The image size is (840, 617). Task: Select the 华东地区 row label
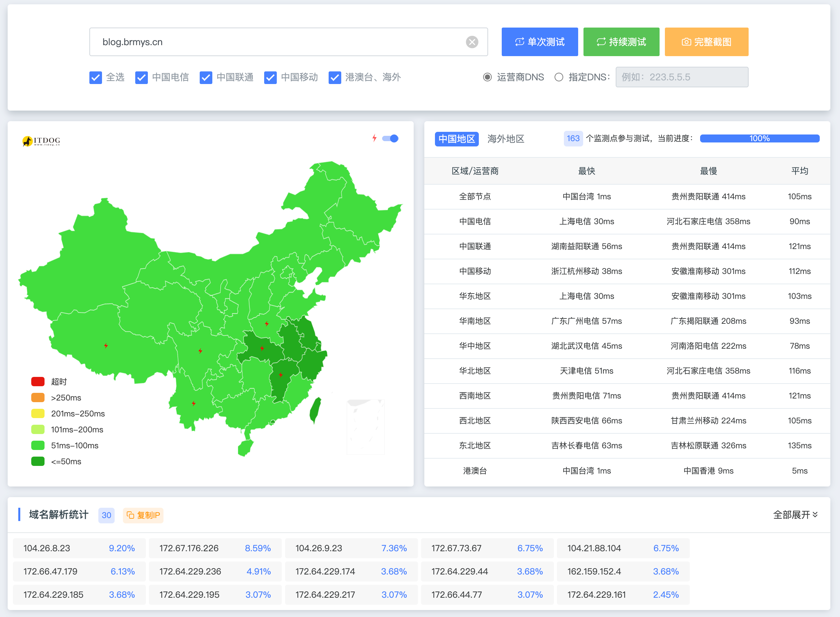coord(475,296)
